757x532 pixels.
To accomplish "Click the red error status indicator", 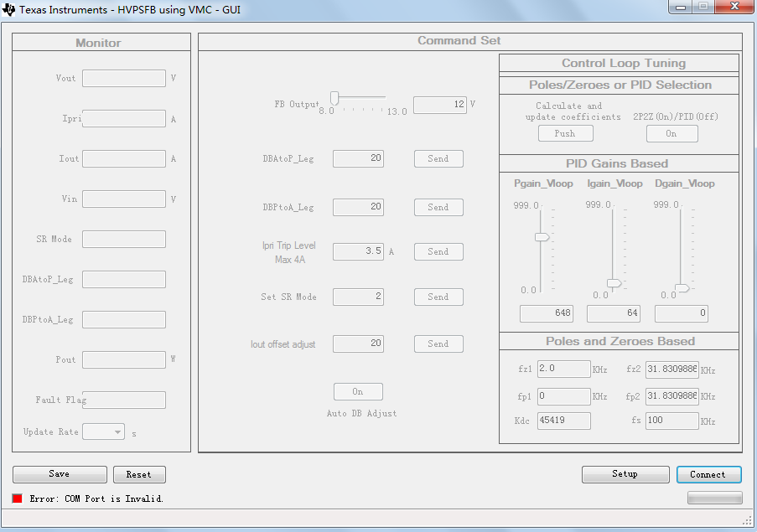I will pos(18,498).
